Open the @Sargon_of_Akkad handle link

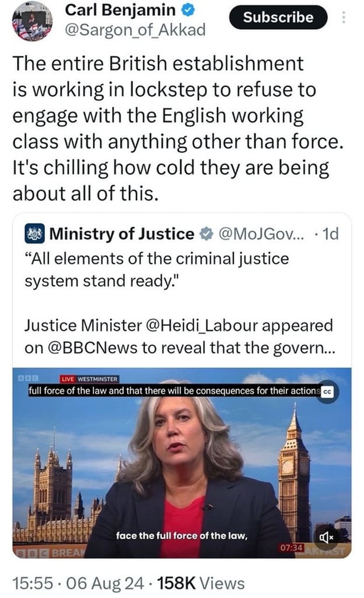[135, 29]
